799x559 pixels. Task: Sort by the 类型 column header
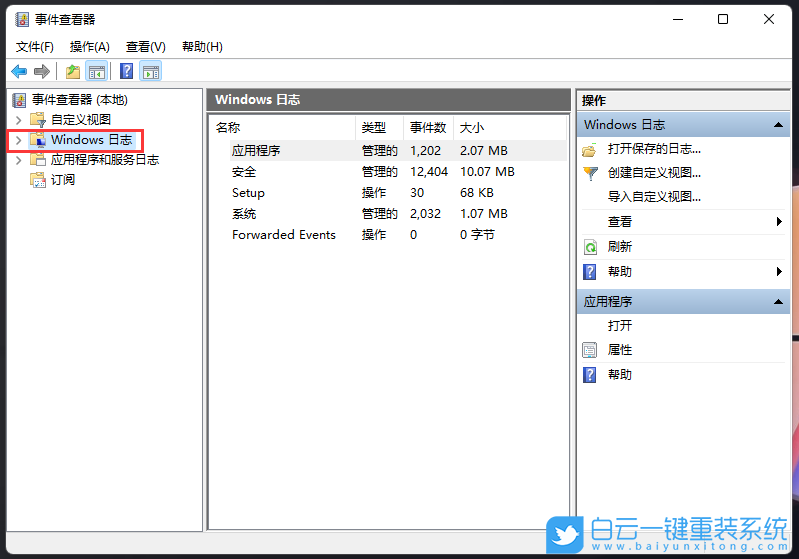point(380,128)
